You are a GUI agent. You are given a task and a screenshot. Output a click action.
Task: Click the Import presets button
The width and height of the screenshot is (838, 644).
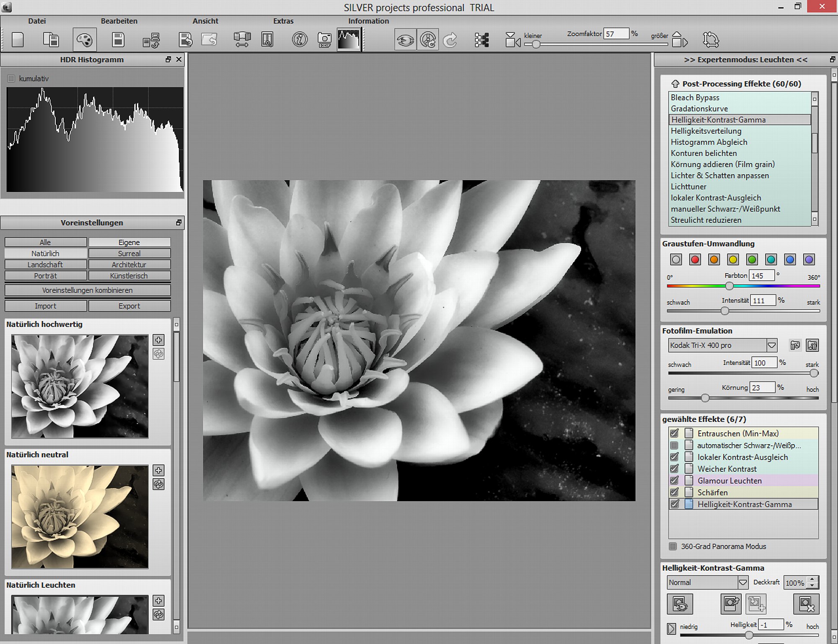[46, 306]
